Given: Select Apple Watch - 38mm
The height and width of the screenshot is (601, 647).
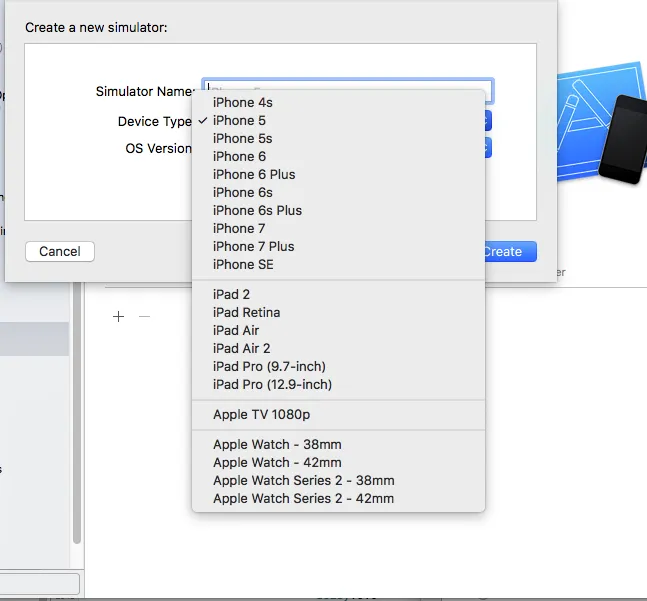Looking at the screenshot, I should coord(338,445).
